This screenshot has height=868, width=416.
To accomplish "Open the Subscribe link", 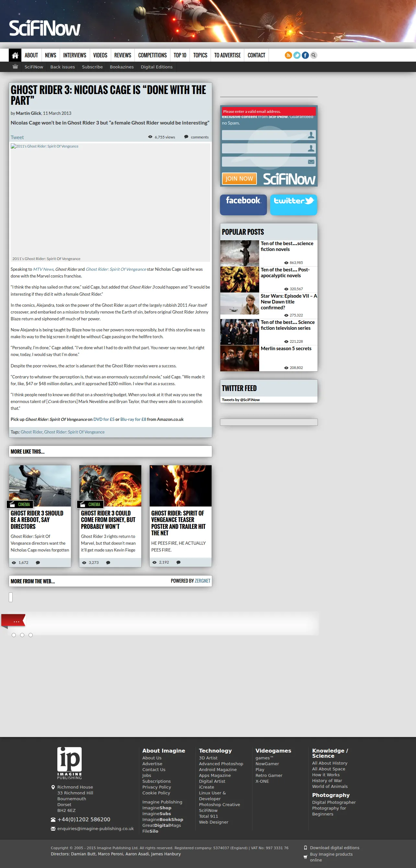I will point(92,67).
